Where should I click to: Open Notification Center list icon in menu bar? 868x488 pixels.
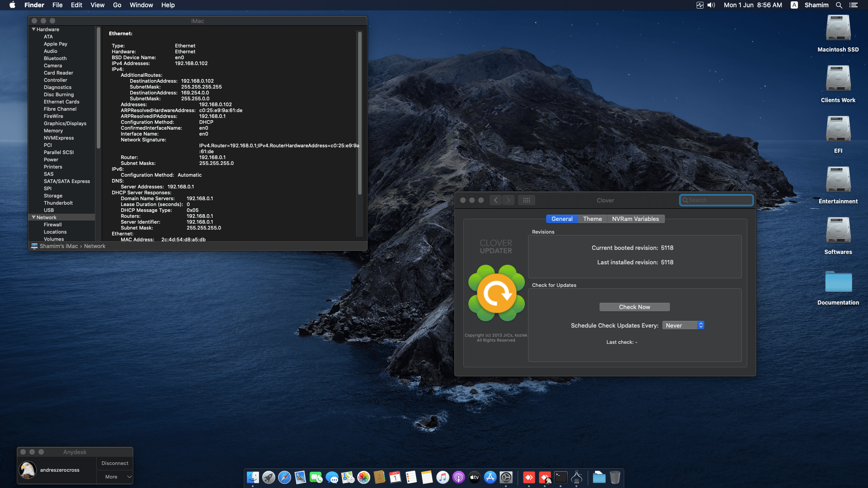(853, 5)
